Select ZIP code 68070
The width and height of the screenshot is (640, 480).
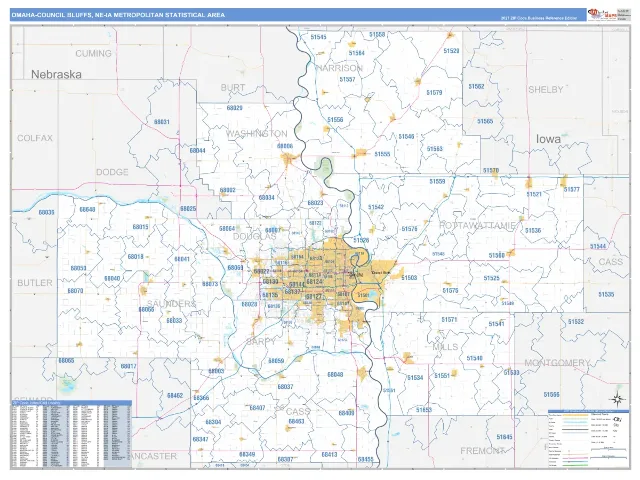(75, 291)
